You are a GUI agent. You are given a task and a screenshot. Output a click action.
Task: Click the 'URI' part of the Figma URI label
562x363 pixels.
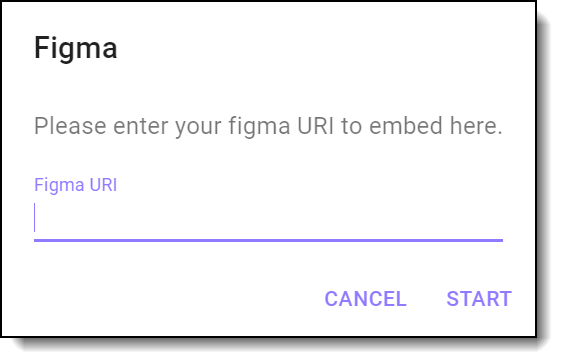103,185
